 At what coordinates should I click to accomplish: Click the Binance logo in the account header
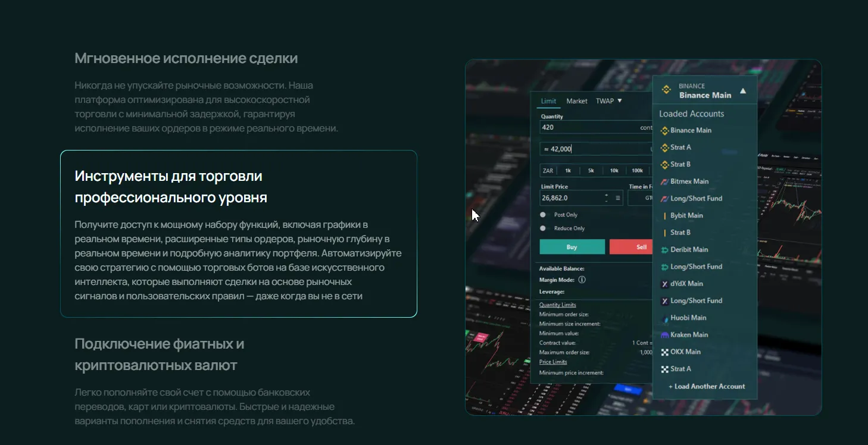667,90
